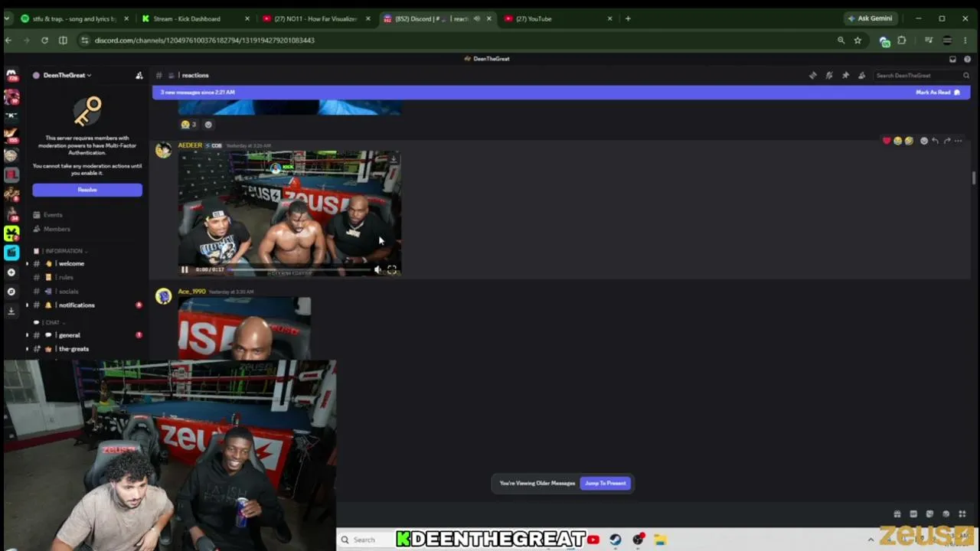
Task: Open the browser tab search dropdown
Action: tap(8, 18)
